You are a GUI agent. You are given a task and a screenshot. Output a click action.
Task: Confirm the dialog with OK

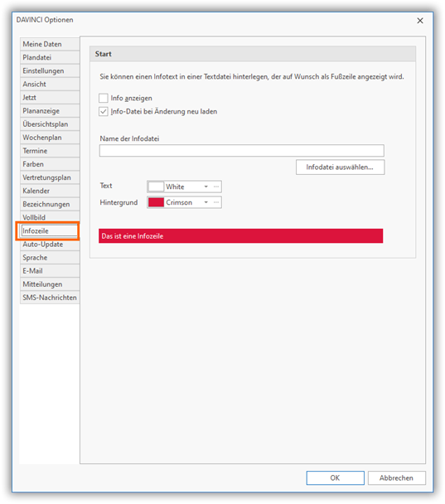tap(335, 478)
